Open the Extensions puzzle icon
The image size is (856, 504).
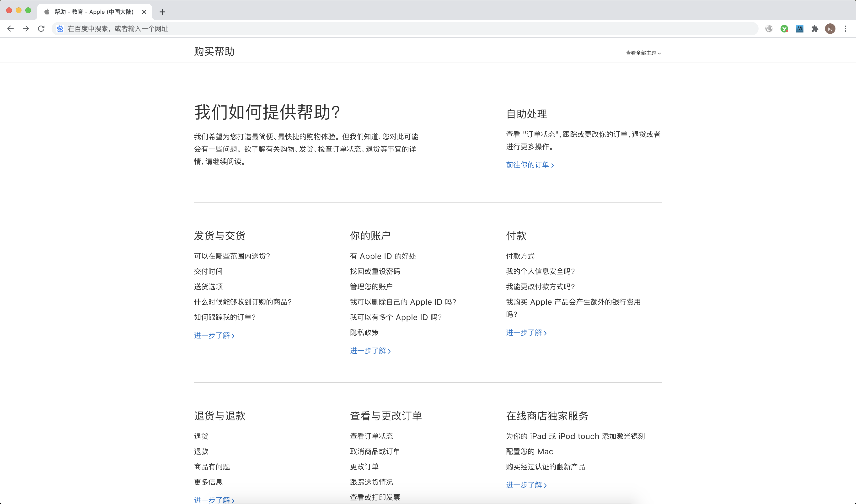[814, 29]
